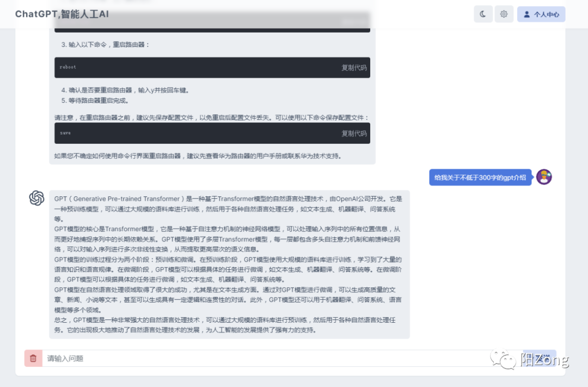The height and width of the screenshot is (387, 588).
Task: Click the ChatGPT logo icon beside the answer
Action: coord(37,198)
